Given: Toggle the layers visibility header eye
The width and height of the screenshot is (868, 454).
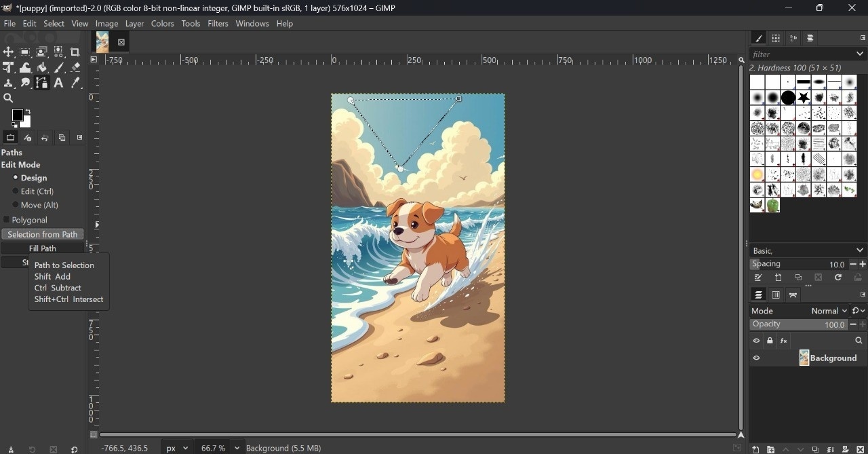Looking at the screenshot, I should point(756,341).
